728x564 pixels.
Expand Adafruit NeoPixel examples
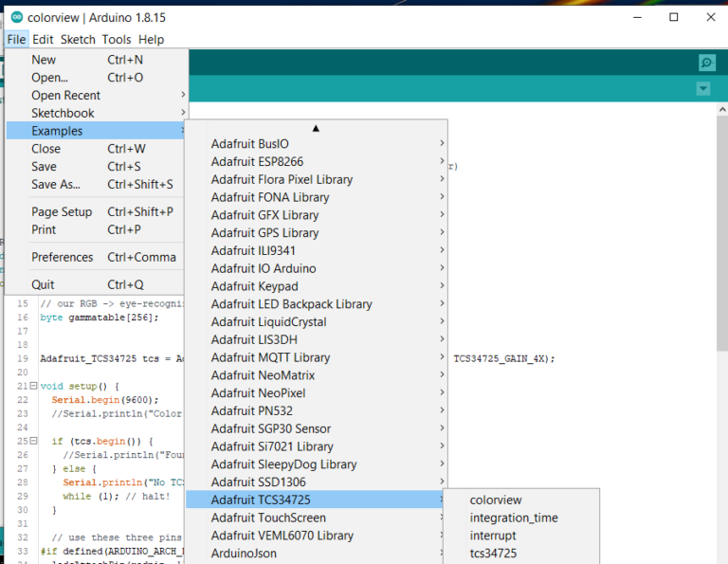click(317, 392)
